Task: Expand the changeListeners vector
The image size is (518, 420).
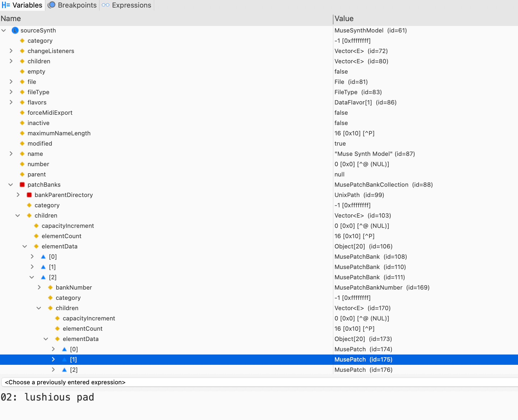Action: (11, 51)
